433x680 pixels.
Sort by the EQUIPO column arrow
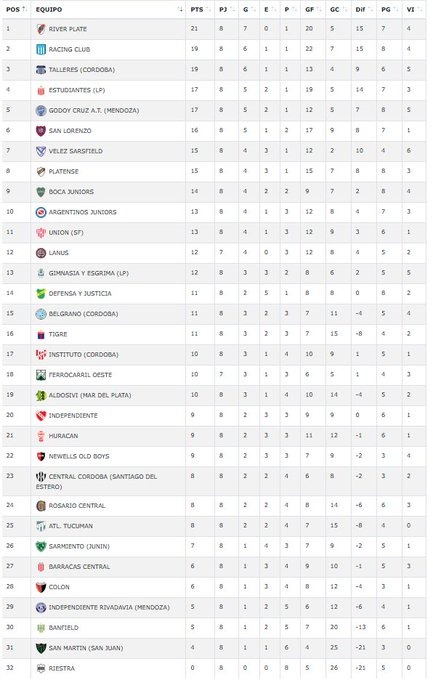[x=180, y=10]
